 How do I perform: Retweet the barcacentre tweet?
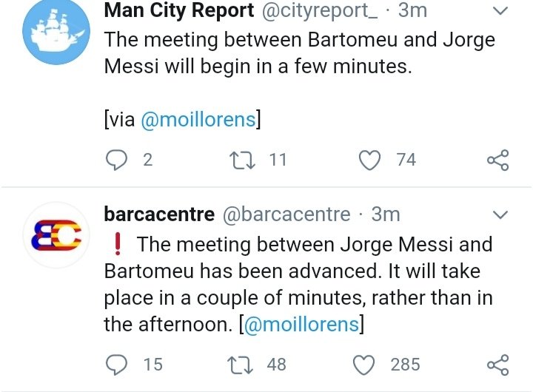tap(241, 365)
